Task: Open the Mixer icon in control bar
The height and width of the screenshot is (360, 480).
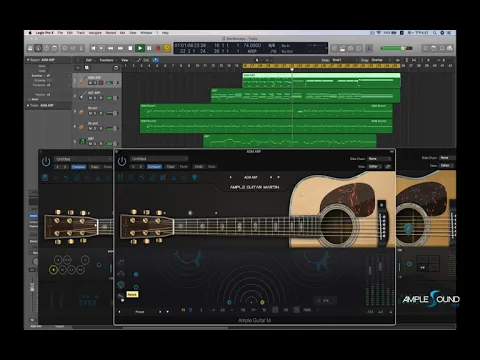Action: coord(73,48)
